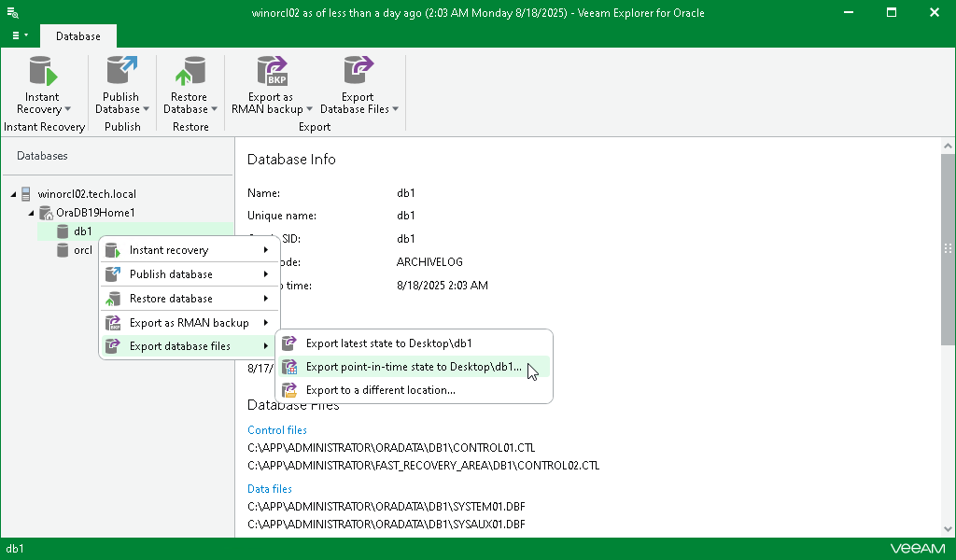Click the Publish Database toolbar icon
Image resolution: width=956 pixels, height=560 pixels.
(121, 73)
